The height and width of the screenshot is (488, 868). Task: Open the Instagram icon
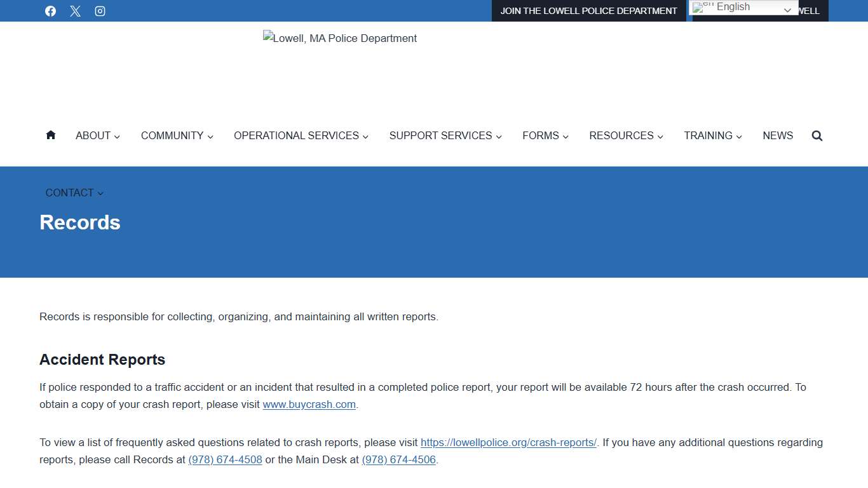[x=100, y=11]
